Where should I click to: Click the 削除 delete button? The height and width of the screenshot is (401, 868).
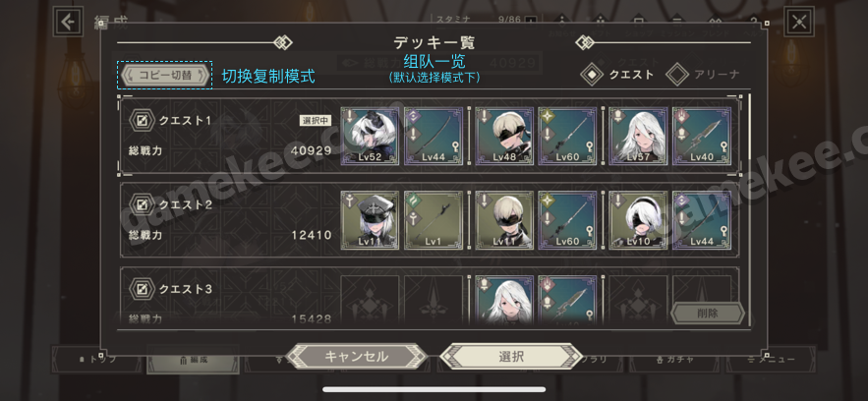click(x=708, y=314)
